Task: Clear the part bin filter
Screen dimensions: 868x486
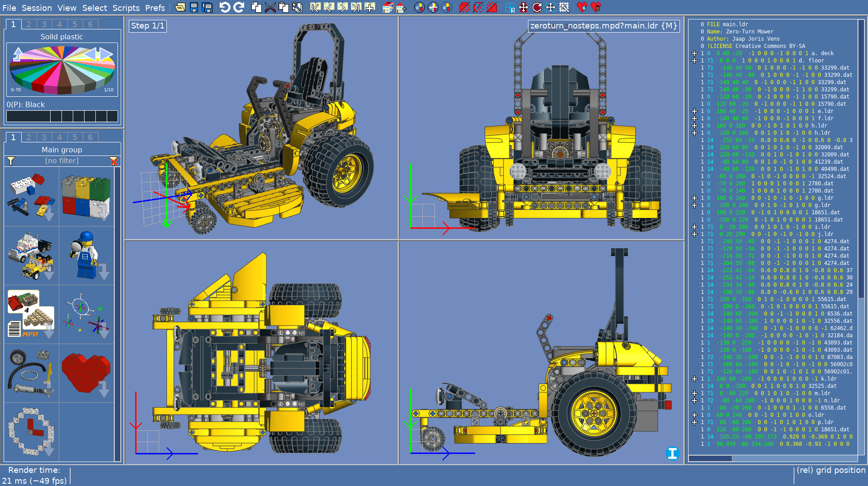Action: point(114,161)
